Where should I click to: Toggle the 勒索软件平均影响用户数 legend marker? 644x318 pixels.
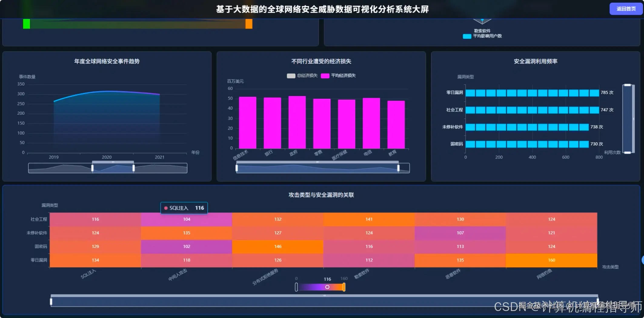(x=466, y=36)
